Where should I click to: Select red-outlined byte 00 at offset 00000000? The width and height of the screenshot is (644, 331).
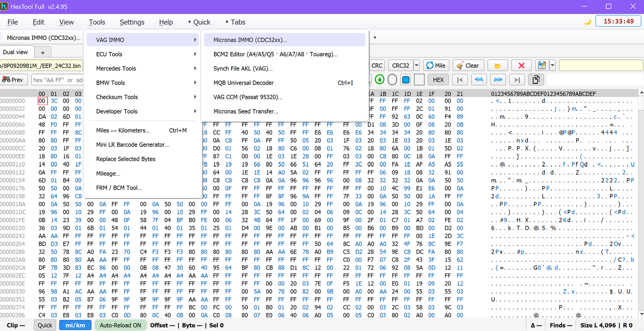tap(42, 101)
